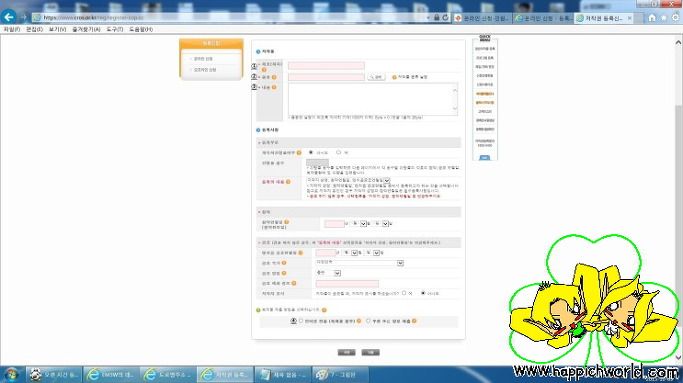Open the 온라인 신청 link in the left sidebar
This screenshot has height=383, width=683.
203,59
